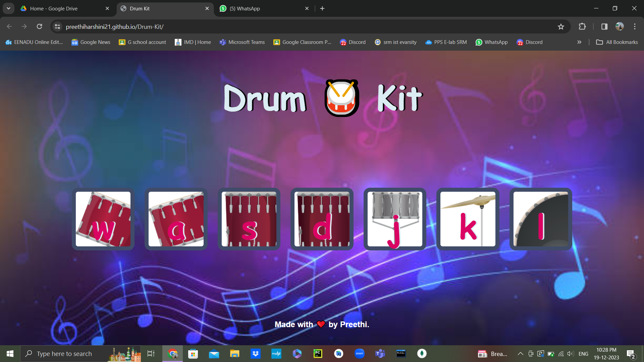Expand the tab search dropdown arrow

coord(8,8)
